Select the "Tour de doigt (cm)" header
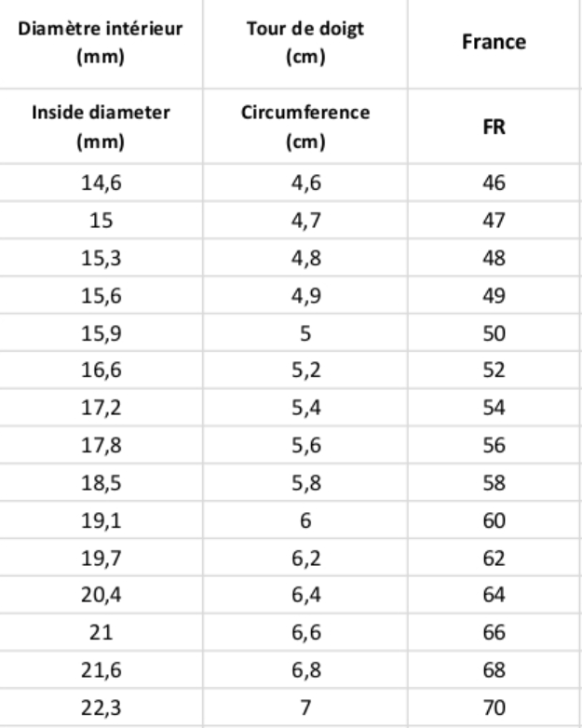 point(306,43)
